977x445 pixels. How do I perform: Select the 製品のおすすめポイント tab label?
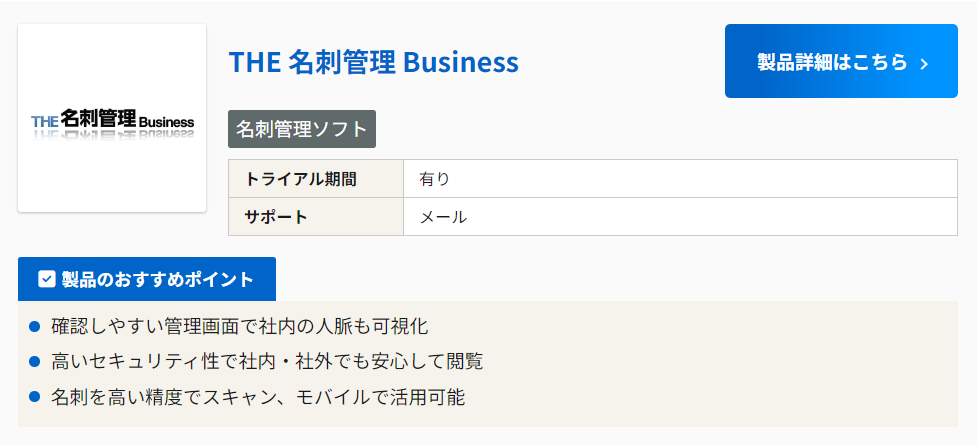coord(158,279)
